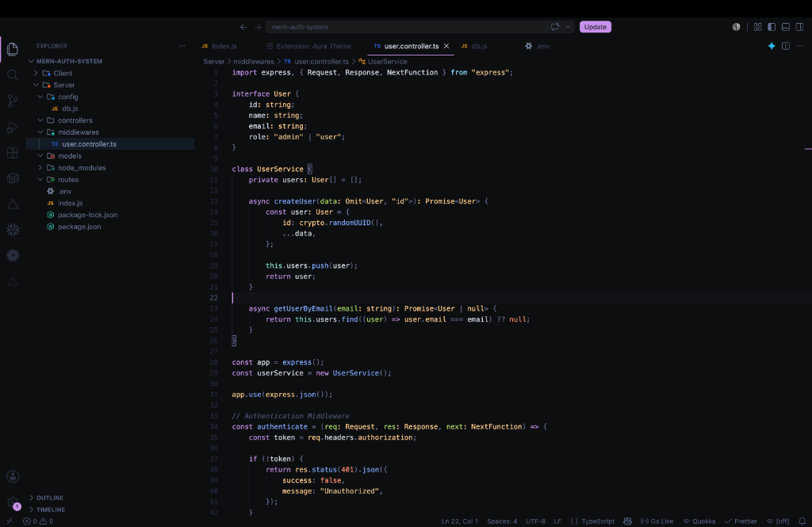The image size is (812, 527).
Task: Open Explorer Views and More Actions menu
Action: click(x=182, y=46)
